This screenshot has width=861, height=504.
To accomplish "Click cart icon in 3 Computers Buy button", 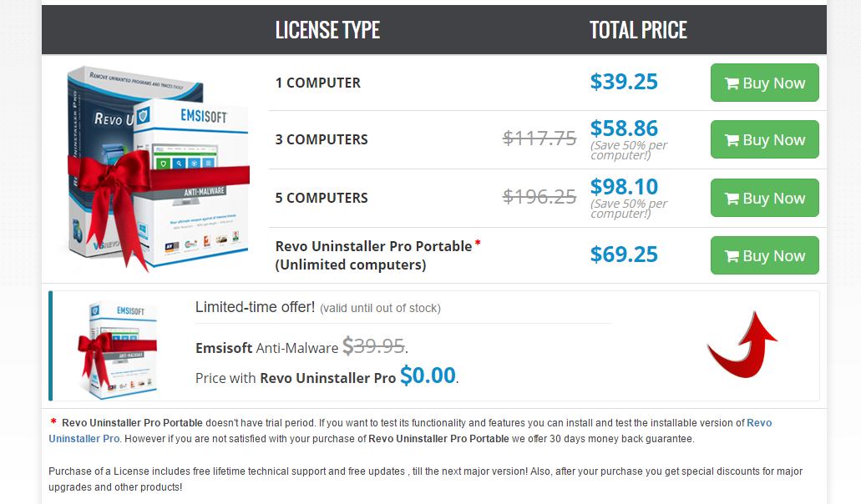I will coord(732,140).
